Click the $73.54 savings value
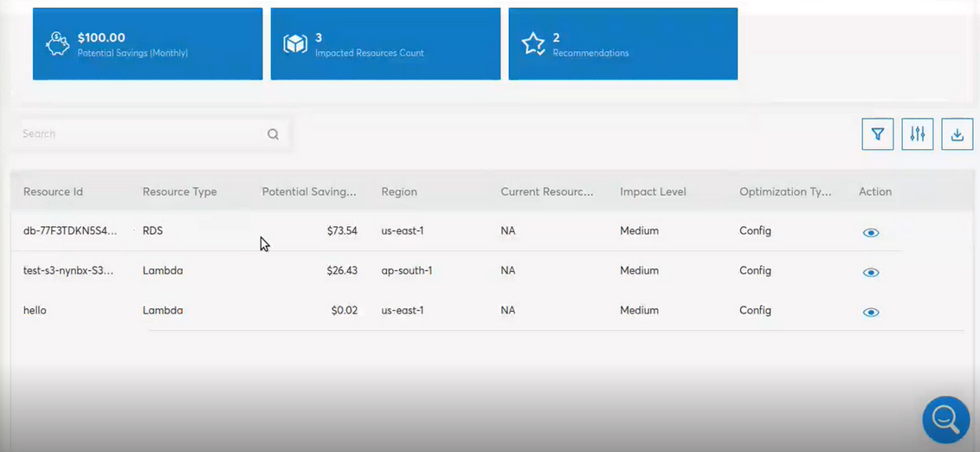Image resolution: width=980 pixels, height=452 pixels. tap(342, 230)
